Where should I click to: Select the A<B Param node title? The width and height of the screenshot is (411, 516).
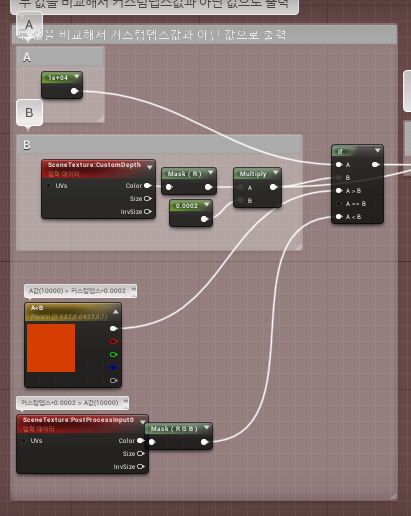37,308
